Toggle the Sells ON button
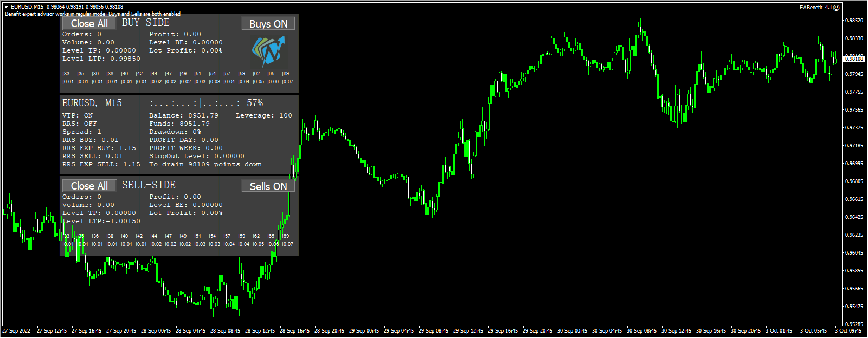This screenshot has height=338, width=868. pos(268,186)
